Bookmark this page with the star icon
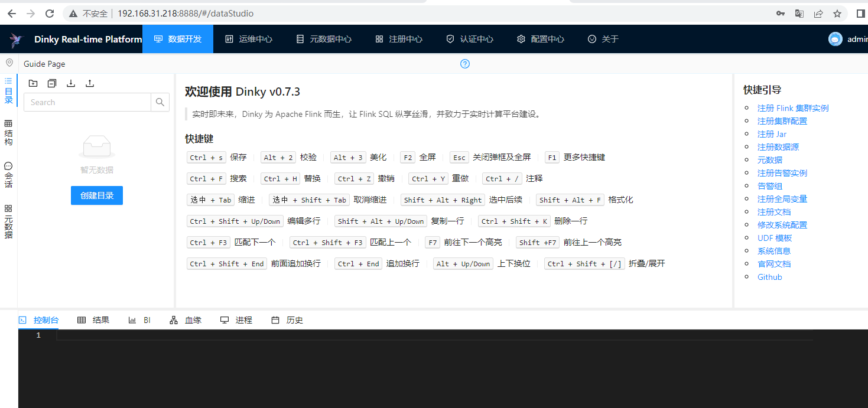The height and width of the screenshot is (408, 868). [837, 14]
